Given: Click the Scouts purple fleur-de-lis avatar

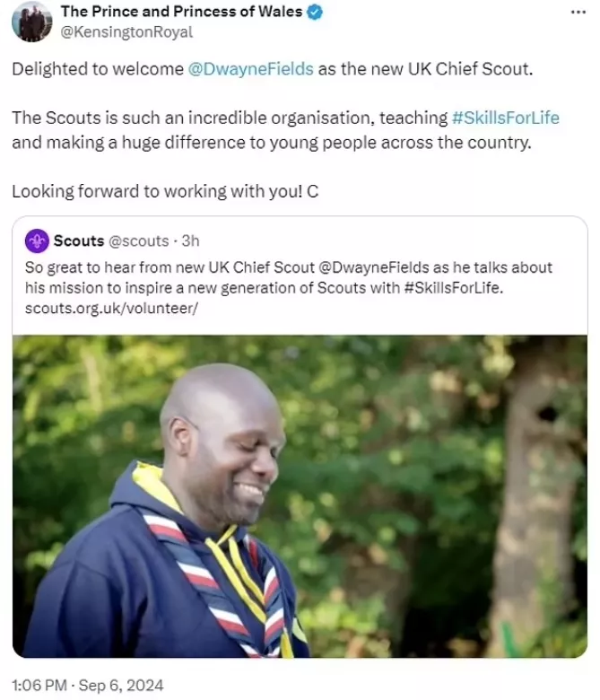Looking at the screenshot, I should (37, 241).
